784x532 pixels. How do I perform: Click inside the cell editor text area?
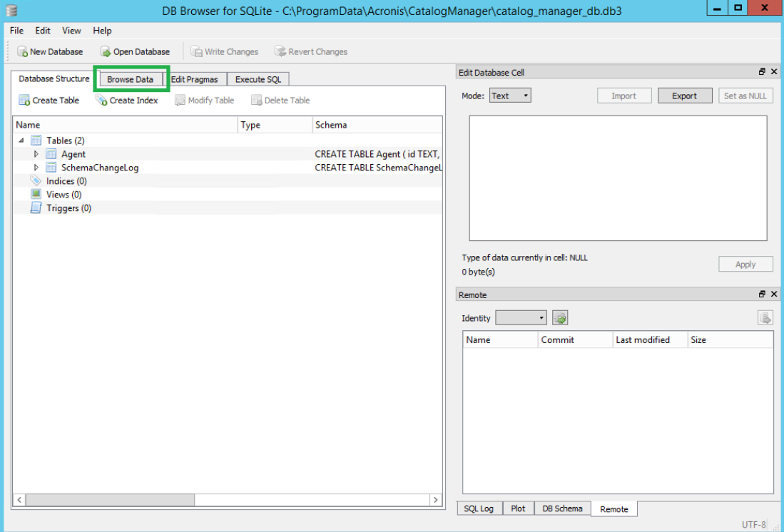click(618, 178)
